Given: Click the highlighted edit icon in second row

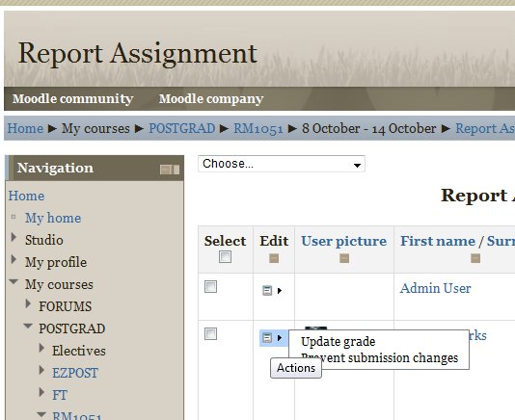Looking at the screenshot, I should (x=267, y=338).
